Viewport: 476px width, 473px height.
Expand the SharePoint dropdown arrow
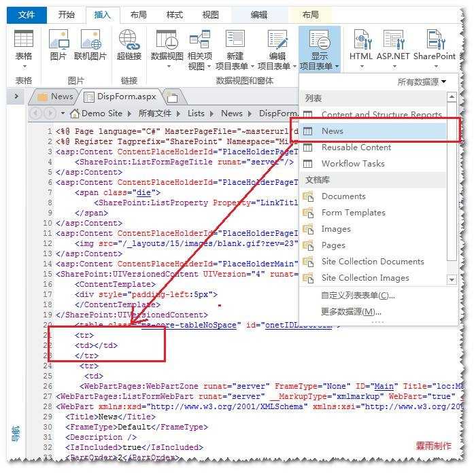[x=436, y=67]
